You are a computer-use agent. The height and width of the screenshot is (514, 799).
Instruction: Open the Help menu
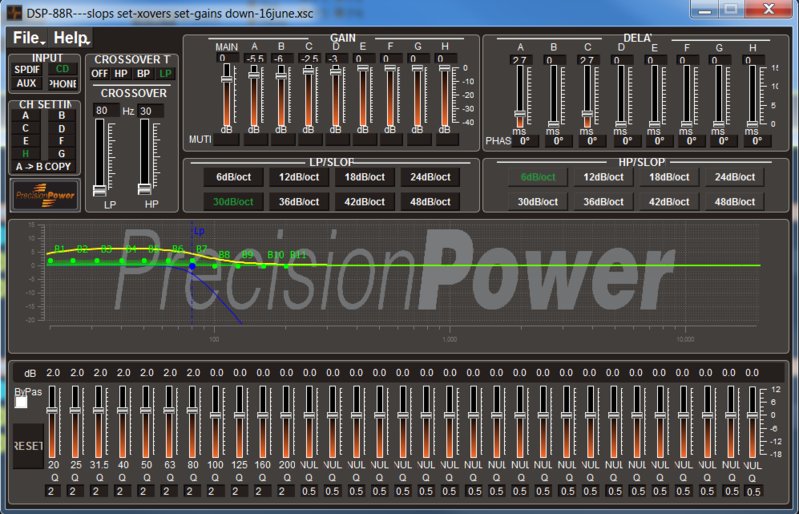(71, 38)
